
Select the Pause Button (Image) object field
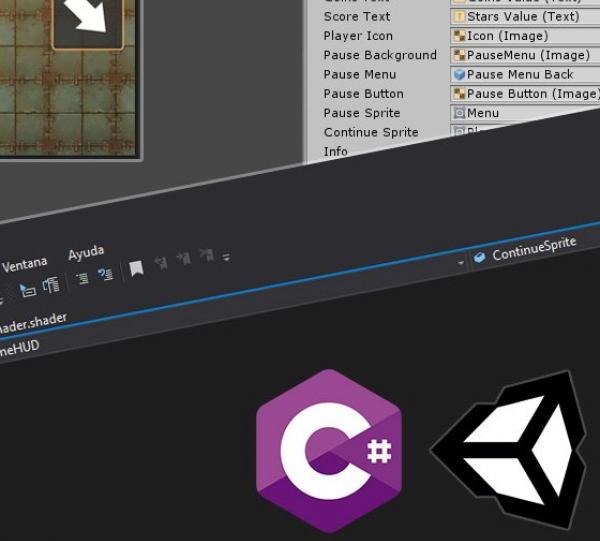point(525,94)
